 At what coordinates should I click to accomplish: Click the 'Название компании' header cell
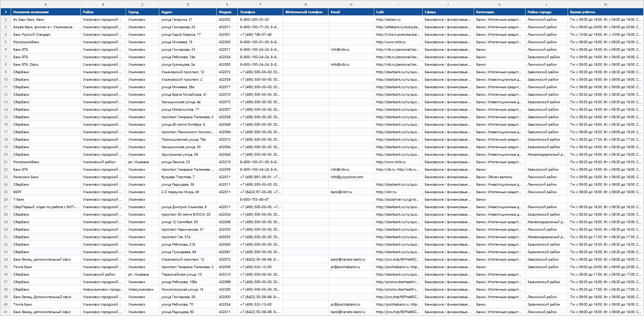click(x=46, y=12)
